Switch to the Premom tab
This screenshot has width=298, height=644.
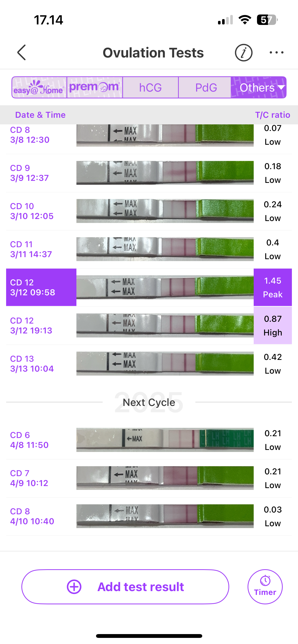coord(94,87)
